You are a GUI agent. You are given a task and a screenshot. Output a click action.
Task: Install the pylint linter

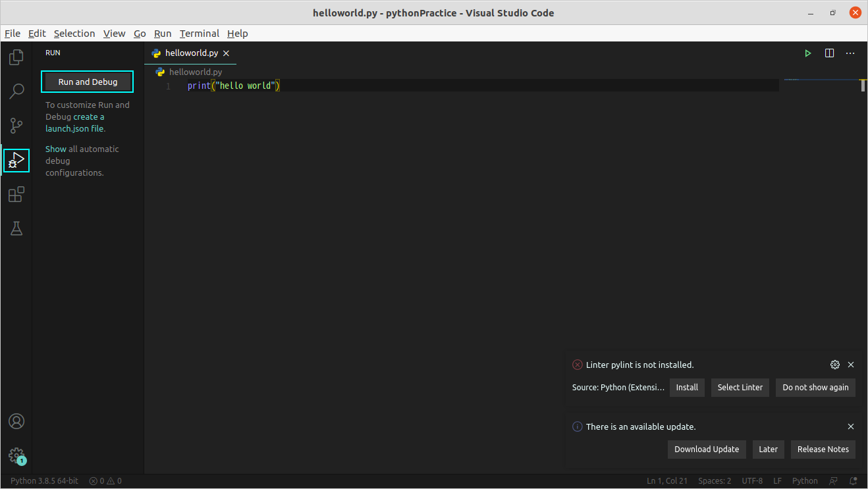pyautogui.click(x=687, y=388)
